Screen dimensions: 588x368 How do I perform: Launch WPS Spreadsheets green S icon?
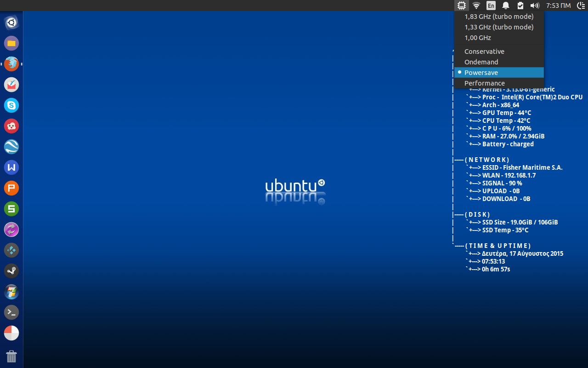click(11, 209)
